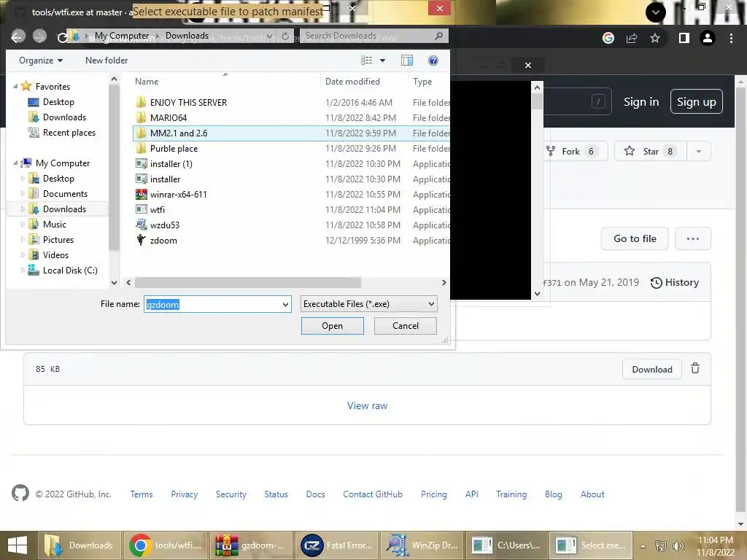The image size is (747, 560).
Task: Open the commit History link
Action: pyautogui.click(x=675, y=282)
